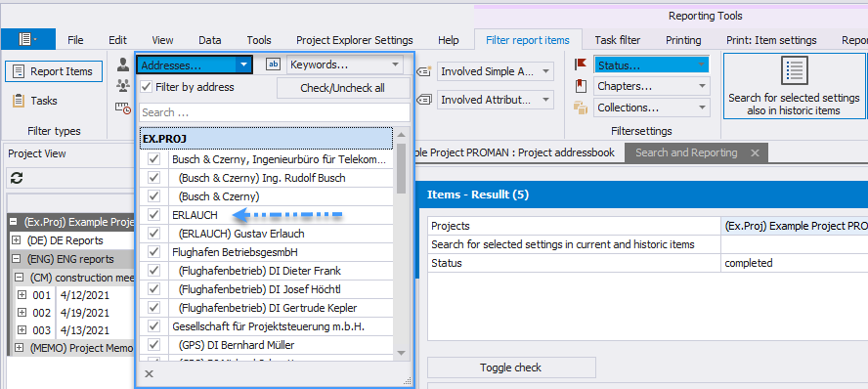Collapse the (CM) construction meeting node

pyautogui.click(x=20, y=278)
